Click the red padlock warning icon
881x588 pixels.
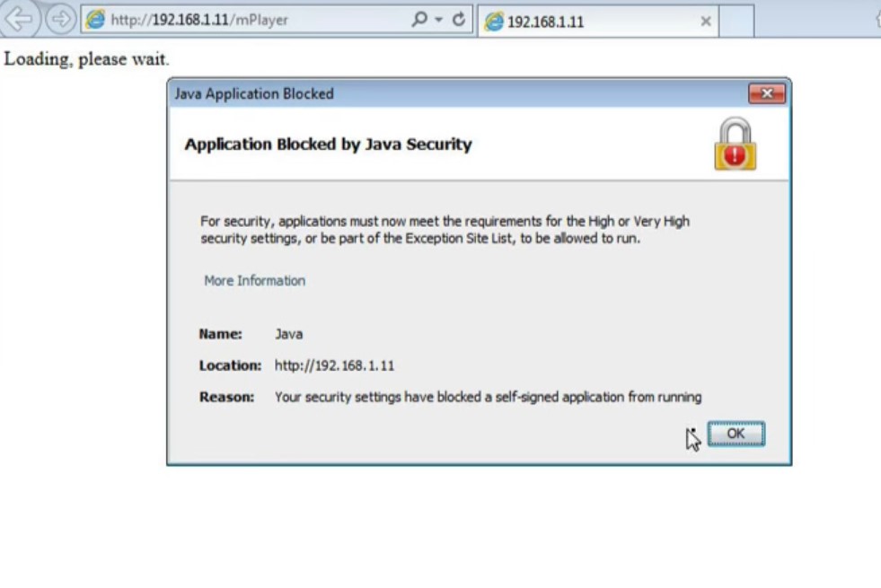point(735,145)
